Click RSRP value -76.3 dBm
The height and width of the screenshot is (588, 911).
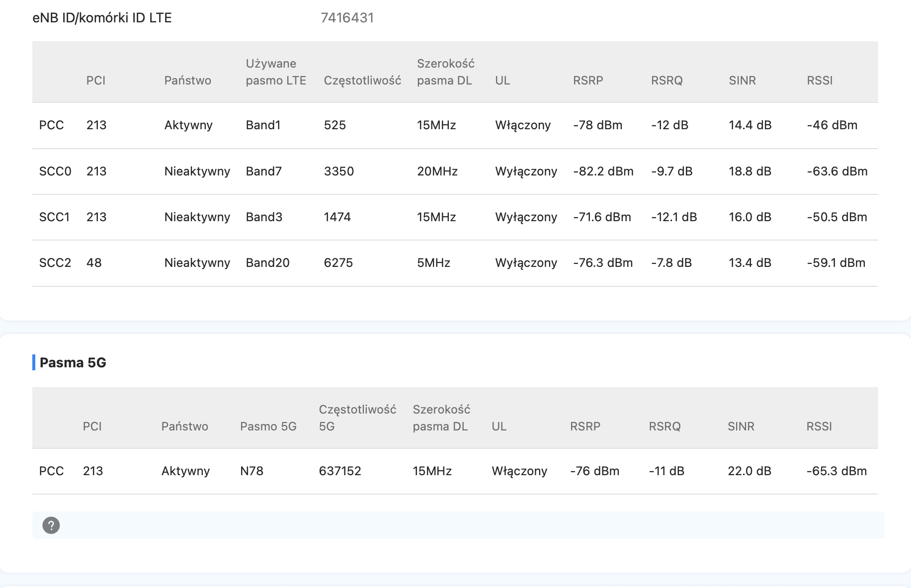click(x=603, y=263)
